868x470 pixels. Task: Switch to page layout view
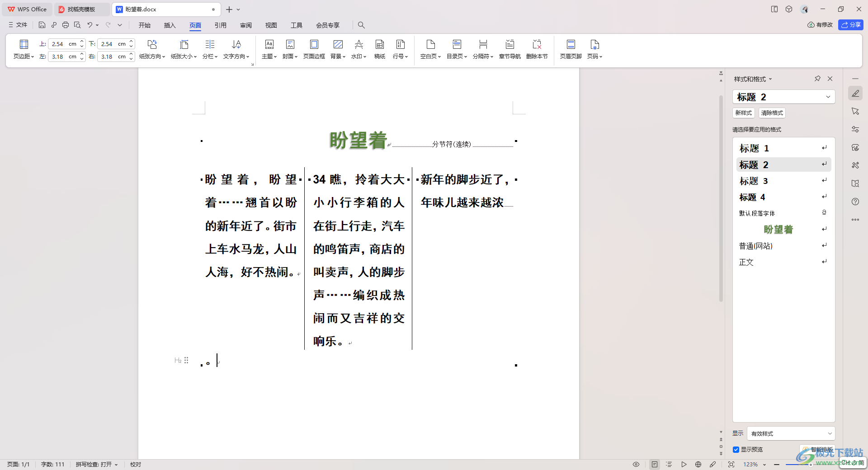654,464
